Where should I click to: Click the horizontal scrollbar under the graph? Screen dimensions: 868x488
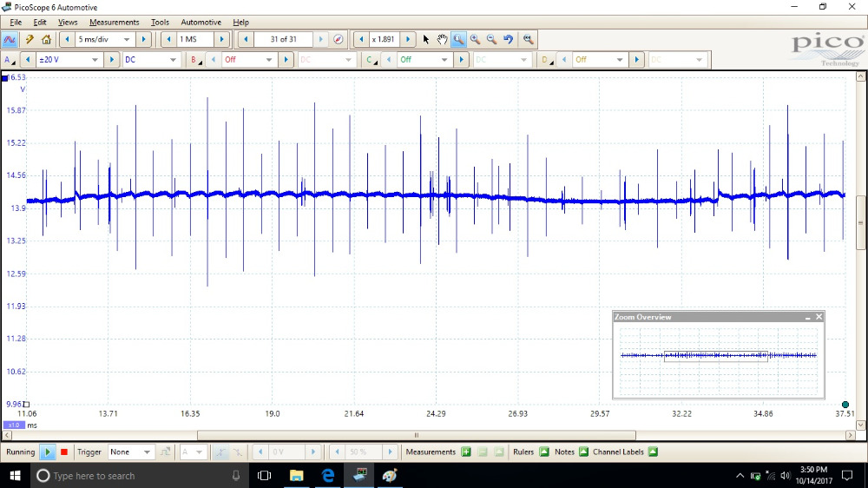pyautogui.click(x=417, y=435)
